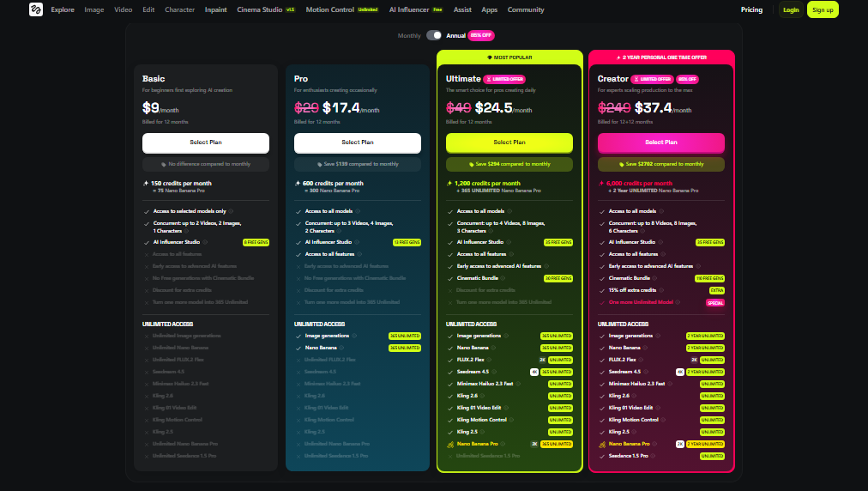This screenshot has width=868, height=491.
Task: Click the '110 FREE GENS' badge
Action: [709, 278]
